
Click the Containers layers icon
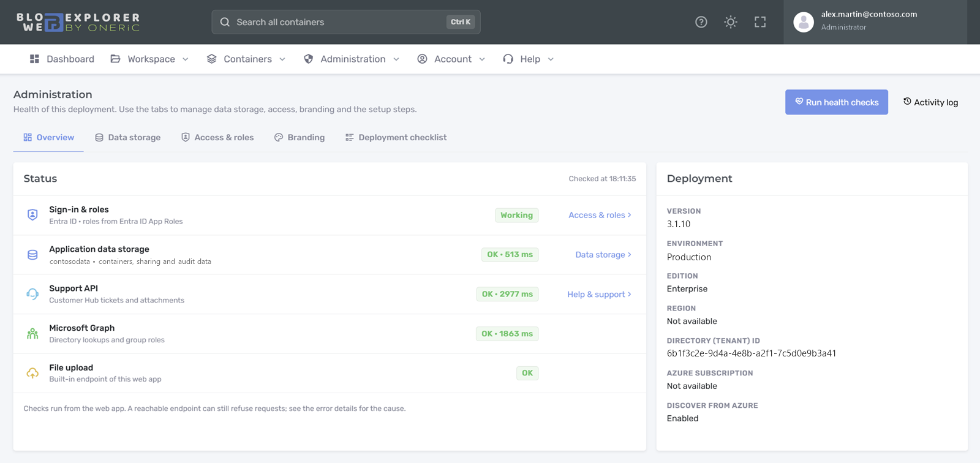pos(212,59)
